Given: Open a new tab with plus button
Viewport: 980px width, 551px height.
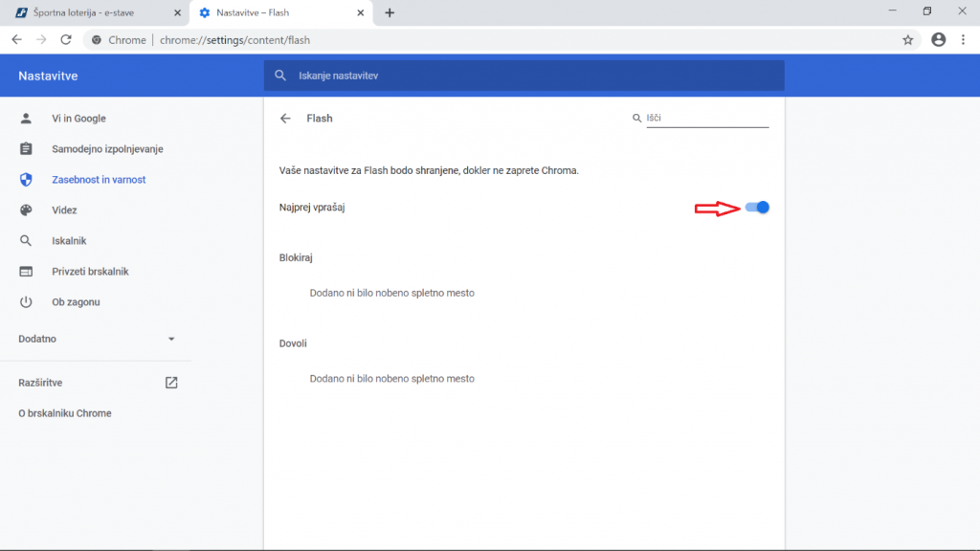Looking at the screenshot, I should pos(390,12).
